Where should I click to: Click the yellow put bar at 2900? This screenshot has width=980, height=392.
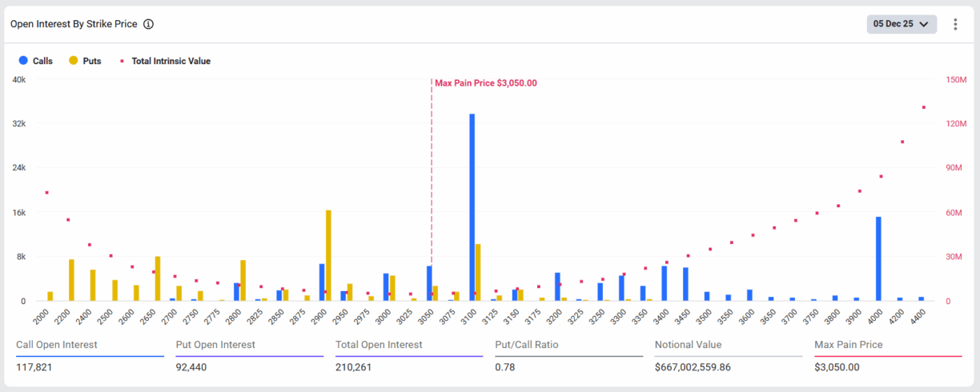pos(328,256)
